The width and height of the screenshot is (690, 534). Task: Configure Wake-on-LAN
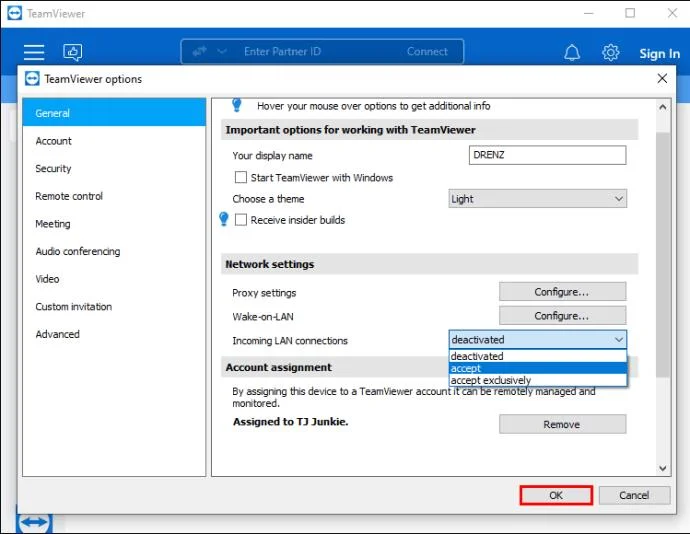pos(562,316)
